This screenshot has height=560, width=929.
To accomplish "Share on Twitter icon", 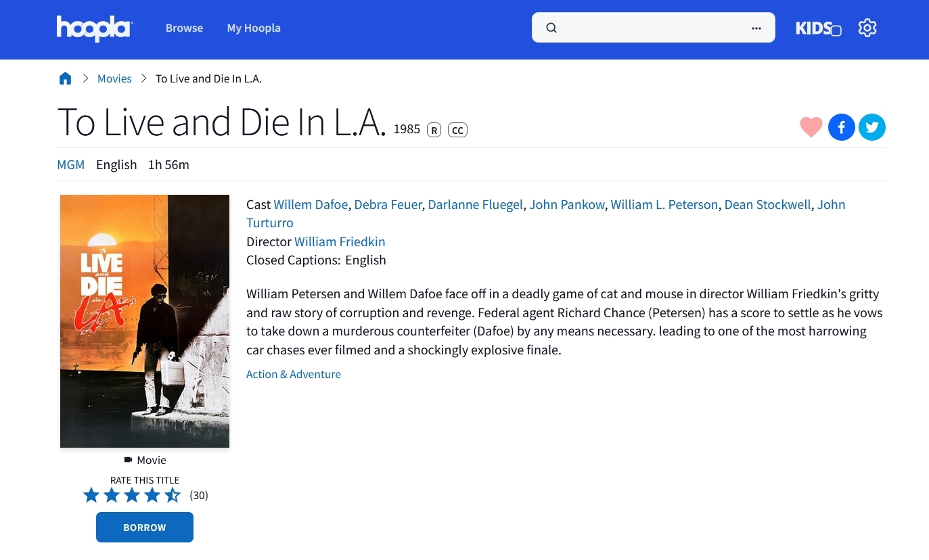I will tap(871, 127).
